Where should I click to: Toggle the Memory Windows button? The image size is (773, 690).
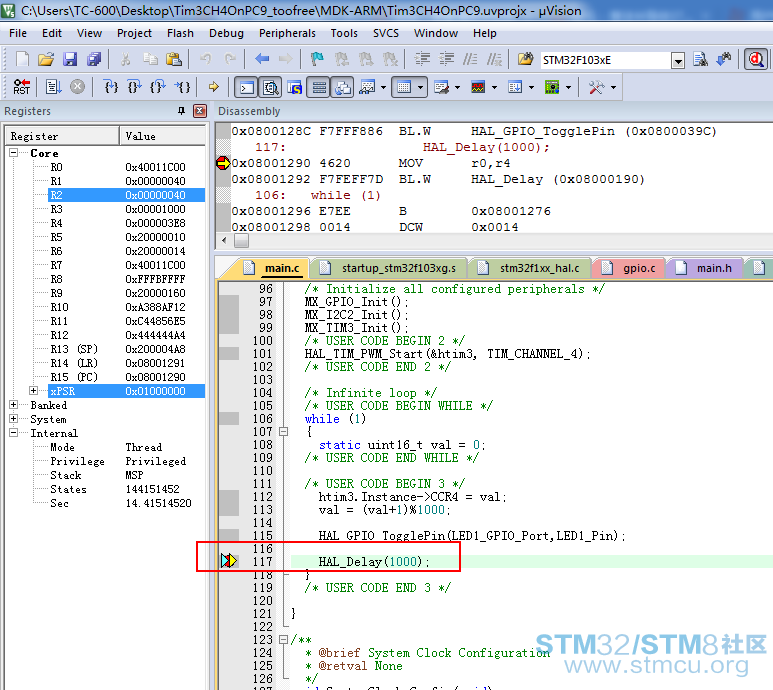pyautogui.click(x=404, y=88)
